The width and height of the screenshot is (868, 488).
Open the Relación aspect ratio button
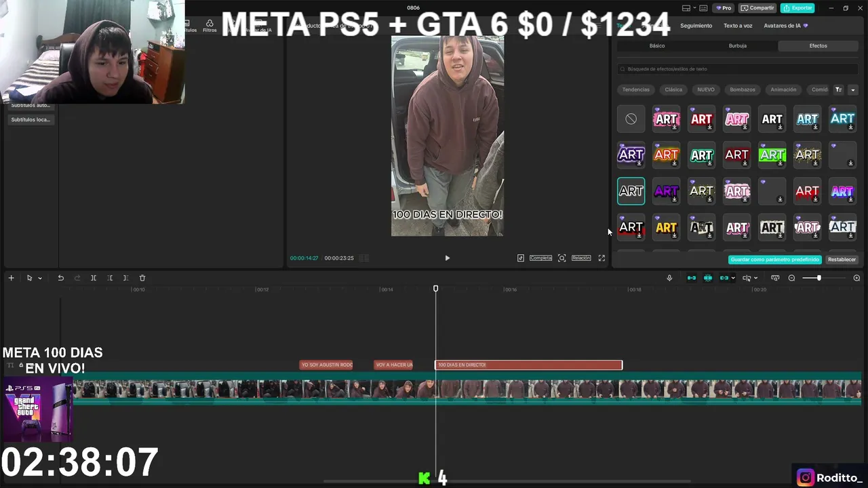click(581, 258)
